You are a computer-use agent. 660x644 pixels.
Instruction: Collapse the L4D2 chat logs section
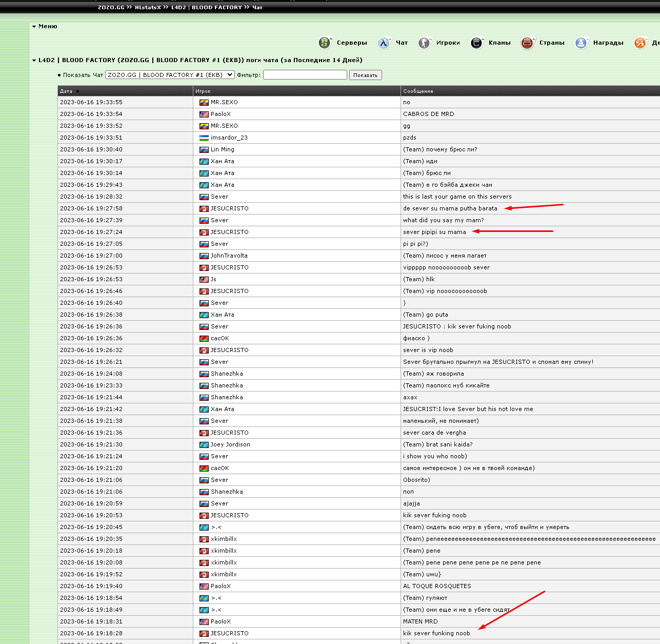tap(34, 60)
